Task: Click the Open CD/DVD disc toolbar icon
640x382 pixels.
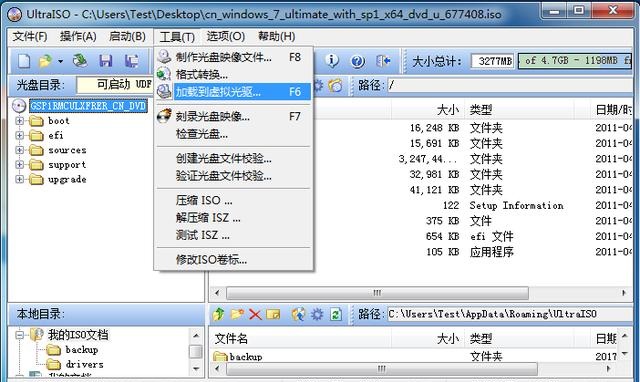Action: (80, 61)
